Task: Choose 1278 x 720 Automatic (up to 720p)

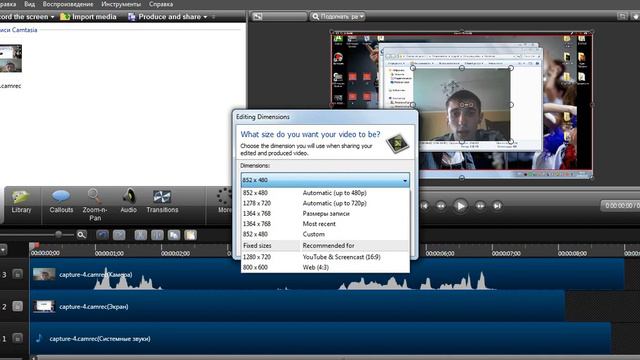Action: click(x=325, y=203)
